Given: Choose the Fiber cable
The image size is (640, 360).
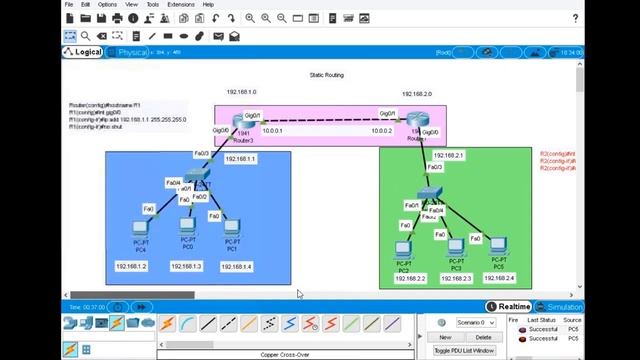Looking at the screenshot, I should 249,324.
